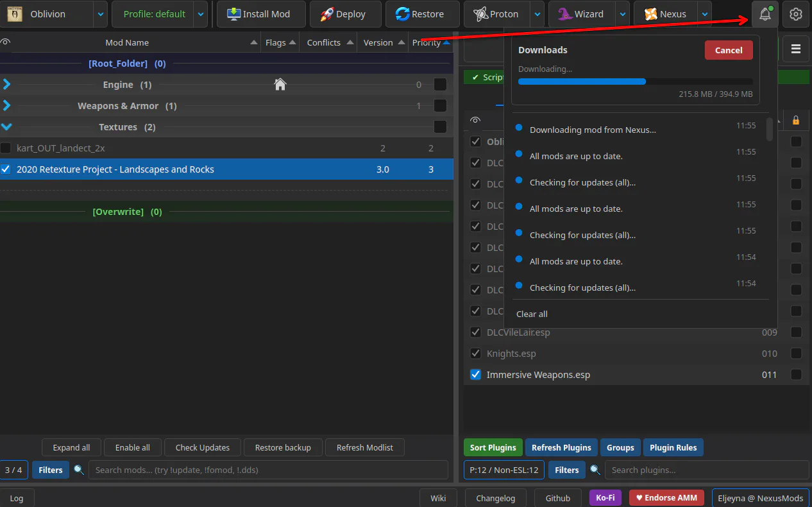Open the profile dropdown arrow
Image resolution: width=812 pixels, height=507 pixels.
[x=201, y=14]
